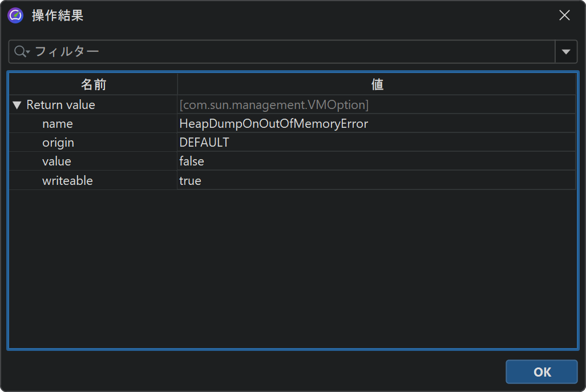The image size is (586, 392).
Task: Click the com.sun.management.VMOption type cell
Action: [274, 105]
